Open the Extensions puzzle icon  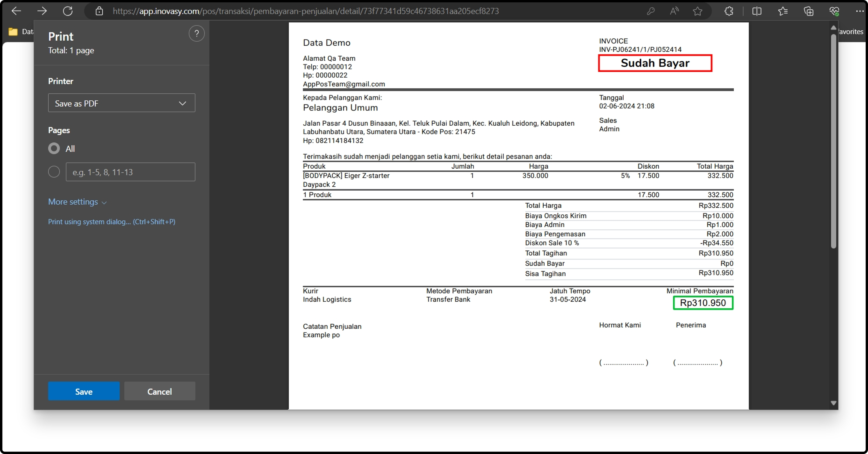pos(729,11)
